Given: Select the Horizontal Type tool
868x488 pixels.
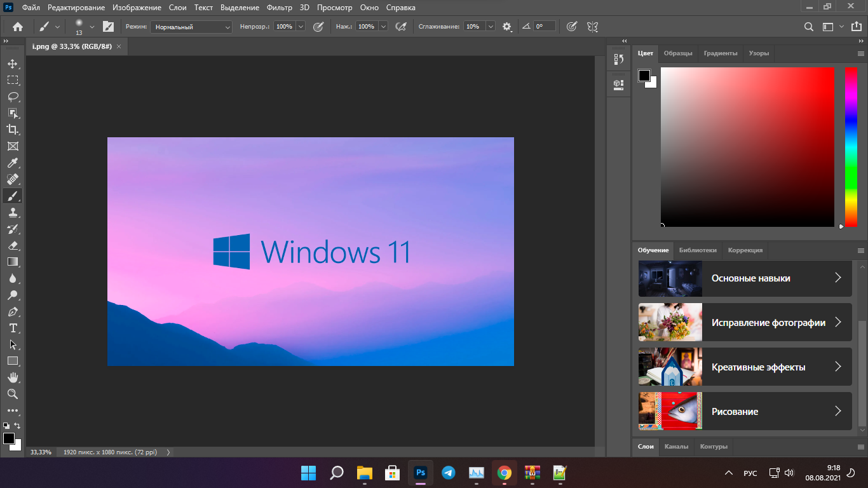Looking at the screenshot, I should click(13, 328).
